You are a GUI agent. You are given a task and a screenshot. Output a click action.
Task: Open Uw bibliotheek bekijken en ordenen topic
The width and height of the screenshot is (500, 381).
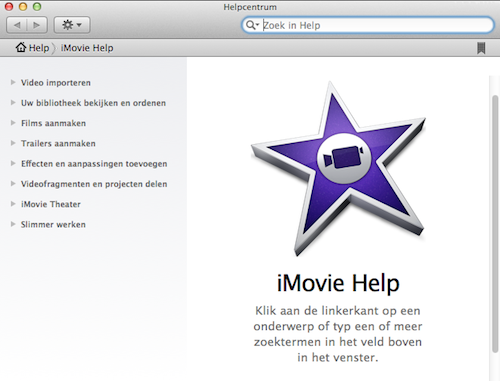[x=93, y=103]
